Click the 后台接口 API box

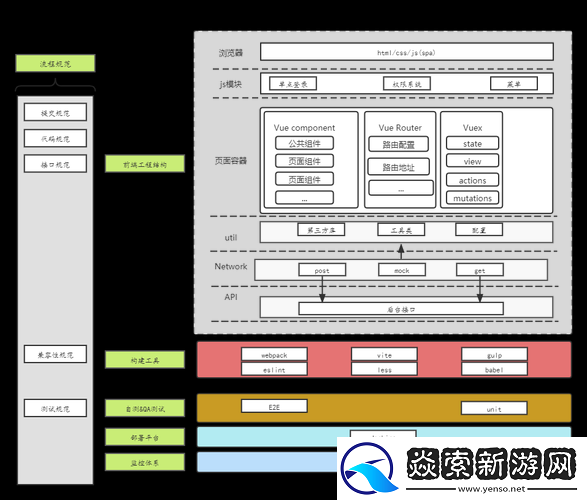point(401,309)
